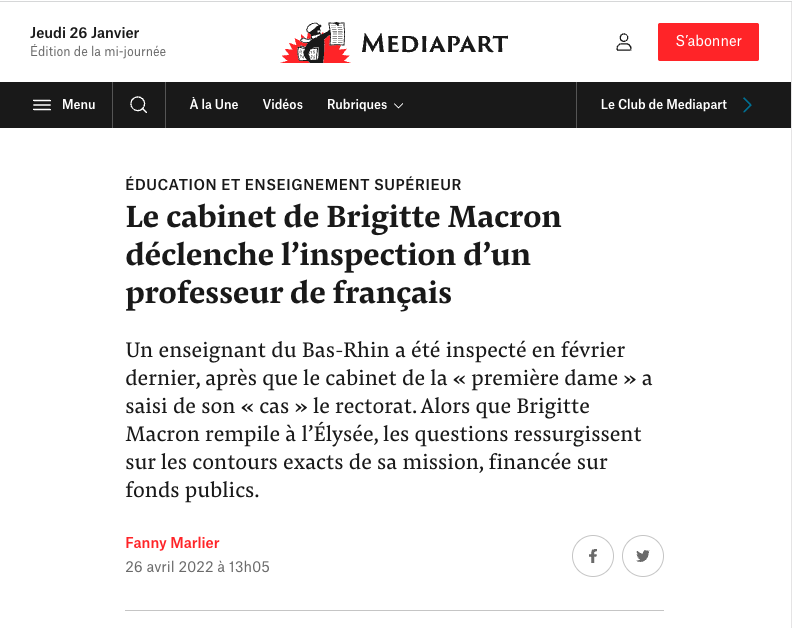
Task: Click the Brigitte Macron article headline
Action: coord(343,255)
